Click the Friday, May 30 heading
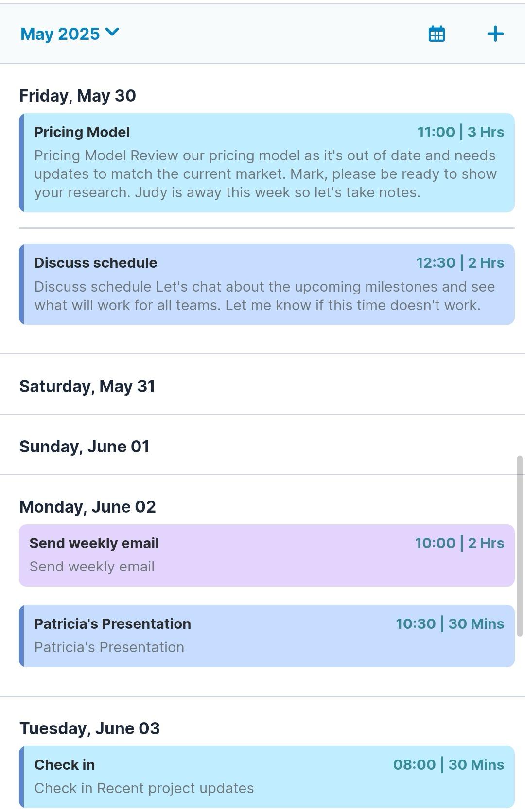The width and height of the screenshot is (525, 812). tap(78, 96)
